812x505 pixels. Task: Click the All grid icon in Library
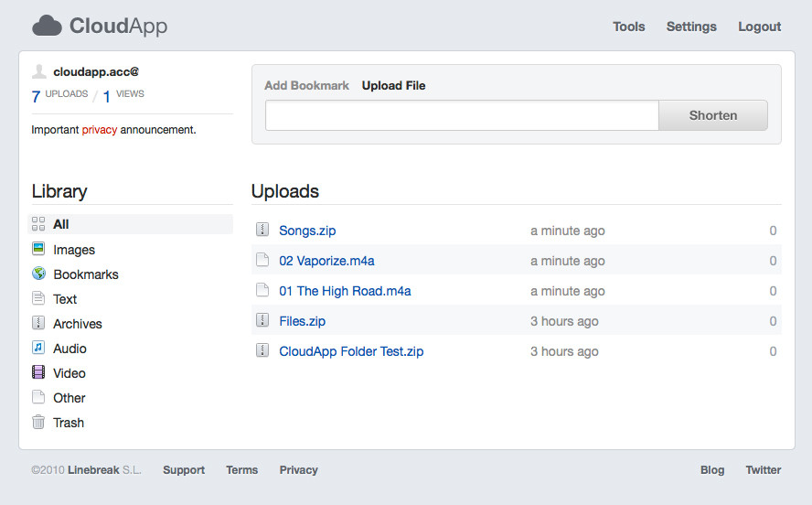coord(38,224)
